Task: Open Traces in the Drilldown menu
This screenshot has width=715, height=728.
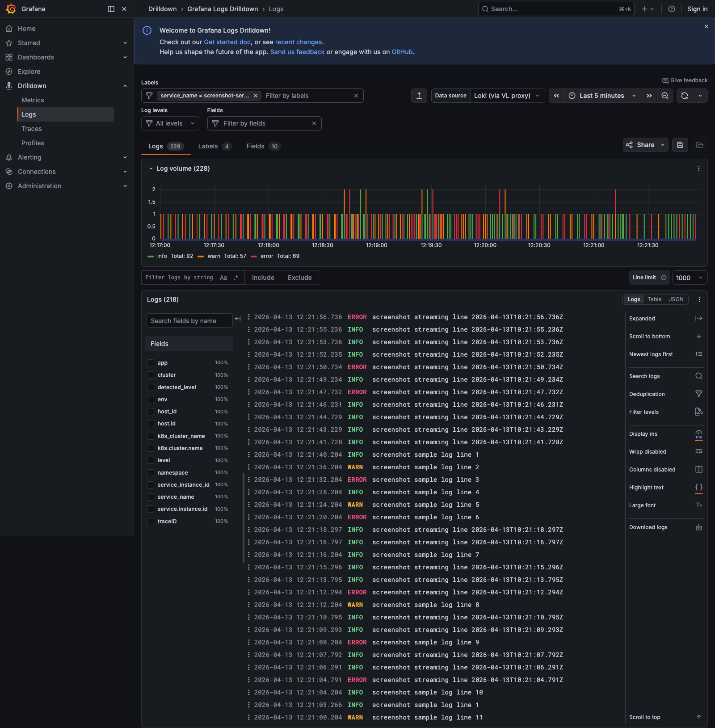Action: click(x=32, y=129)
